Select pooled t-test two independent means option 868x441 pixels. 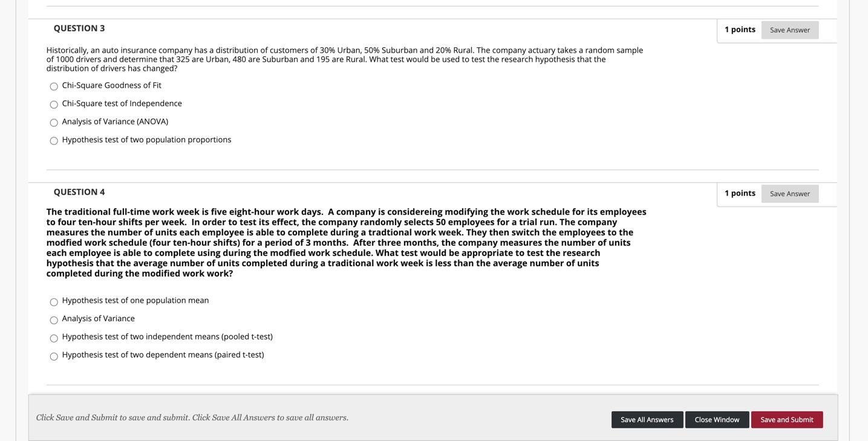pos(54,338)
